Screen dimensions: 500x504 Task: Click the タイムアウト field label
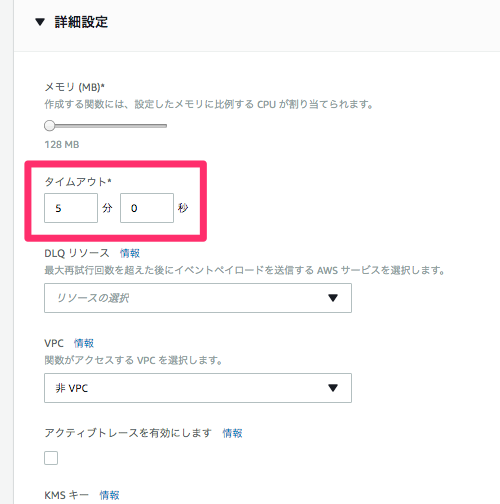pos(78,182)
